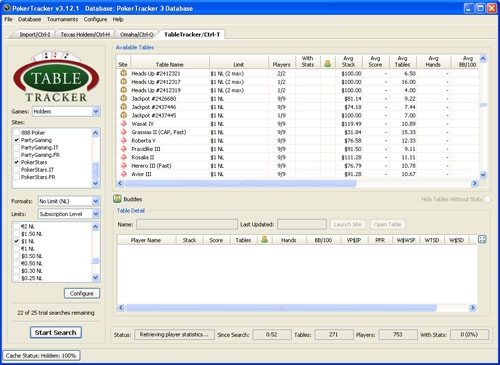
Task: Enable the $0.50 NL limit checkbox
Action: tap(16, 256)
